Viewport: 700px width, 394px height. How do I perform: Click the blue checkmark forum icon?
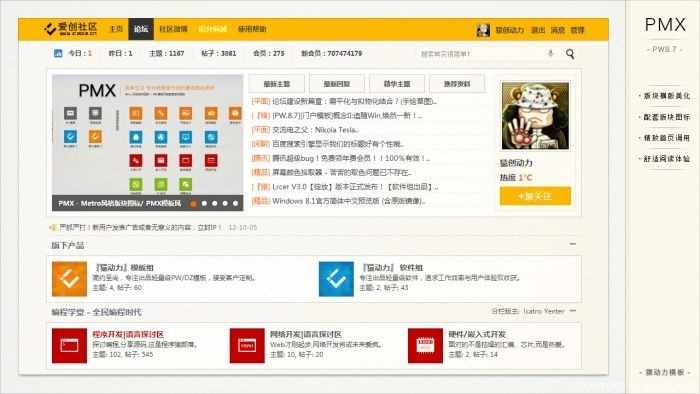coord(336,279)
